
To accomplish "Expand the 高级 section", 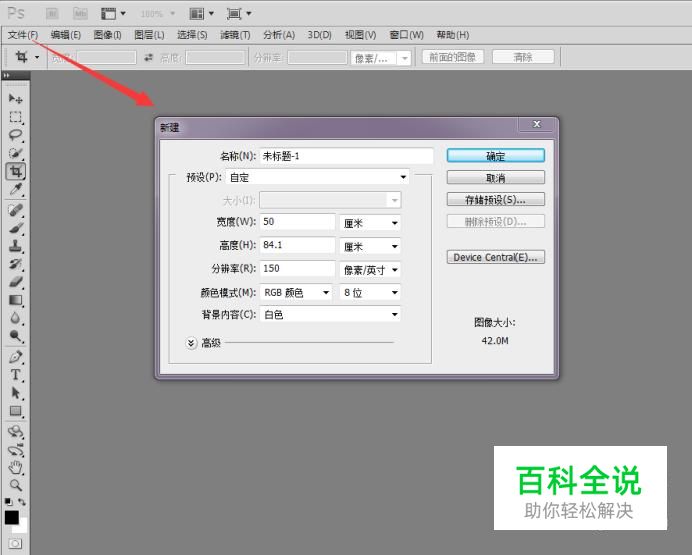I will [x=191, y=343].
